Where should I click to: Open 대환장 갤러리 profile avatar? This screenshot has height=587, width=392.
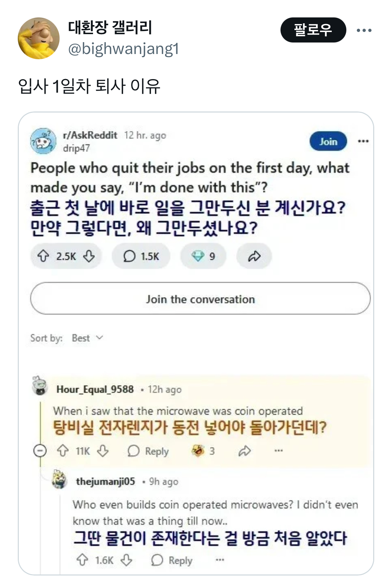(39, 38)
